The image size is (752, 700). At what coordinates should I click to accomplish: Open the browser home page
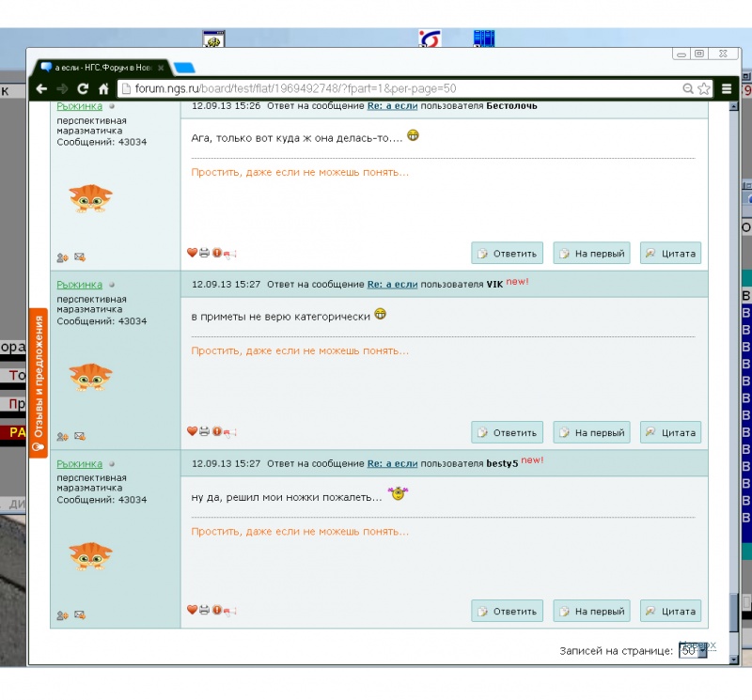[x=103, y=88]
